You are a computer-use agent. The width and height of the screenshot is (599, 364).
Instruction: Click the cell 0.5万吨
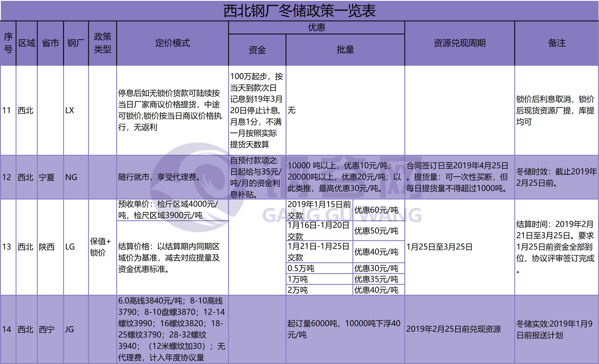click(319, 268)
